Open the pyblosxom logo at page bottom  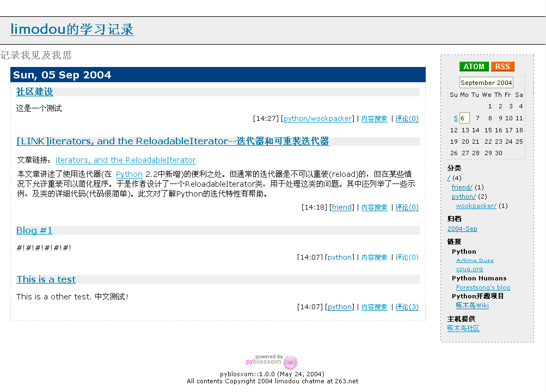click(x=272, y=361)
